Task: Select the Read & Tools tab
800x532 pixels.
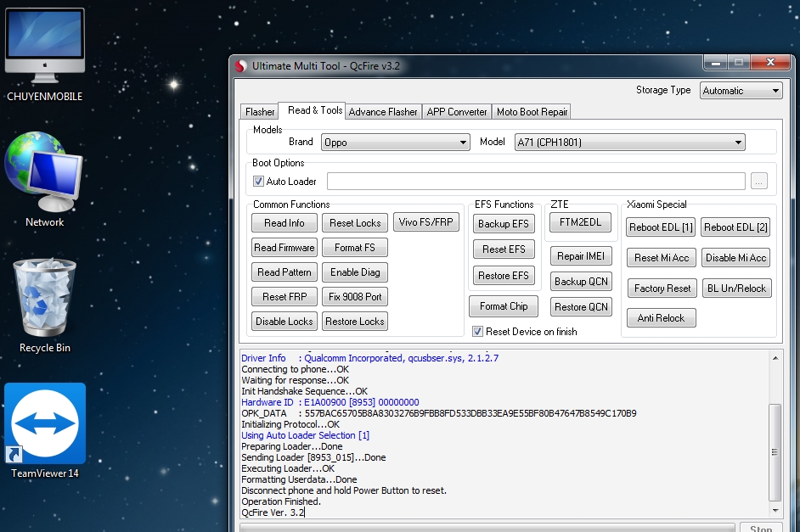Action: pos(314,110)
